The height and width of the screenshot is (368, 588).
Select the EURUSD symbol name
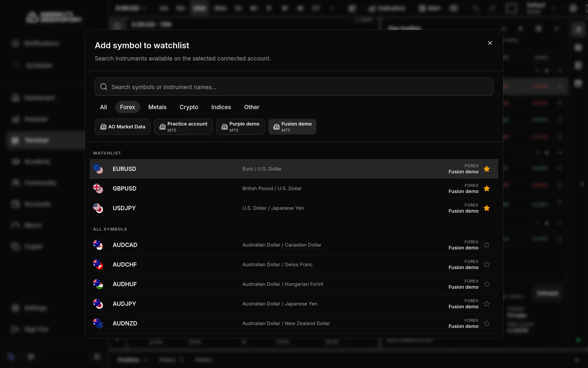(124, 169)
